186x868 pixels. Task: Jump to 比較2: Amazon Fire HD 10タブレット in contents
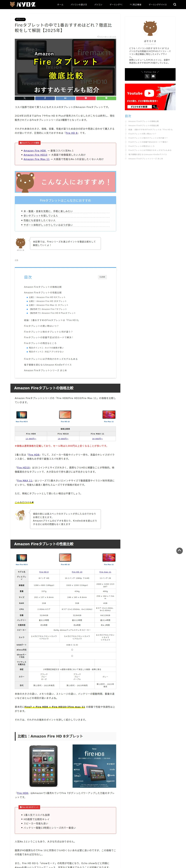coord(48,301)
